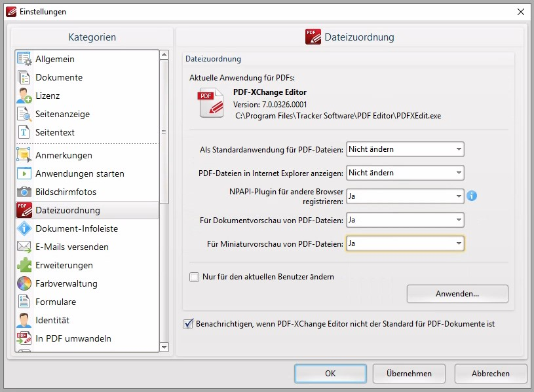Click the Bildschirmfotos camera icon
The width and height of the screenshot is (534, 392).
pos(24,192)
